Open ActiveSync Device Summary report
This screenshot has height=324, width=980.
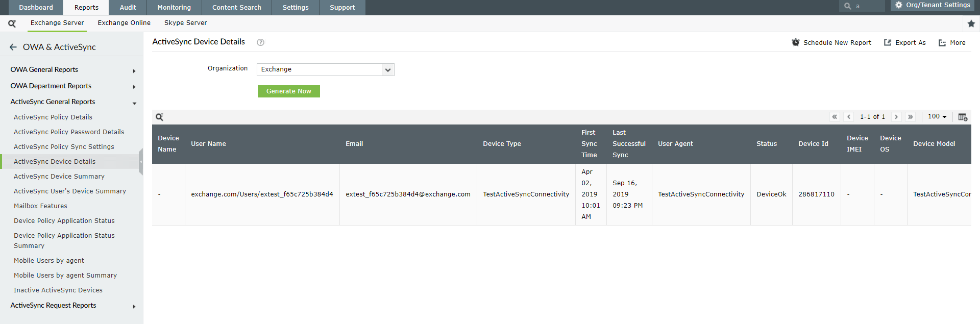point(59,177)
